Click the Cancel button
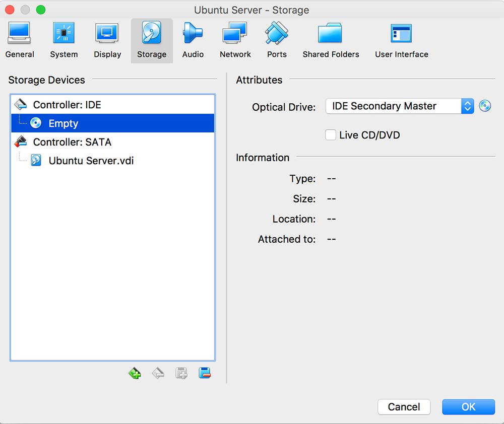 [404, 407]
